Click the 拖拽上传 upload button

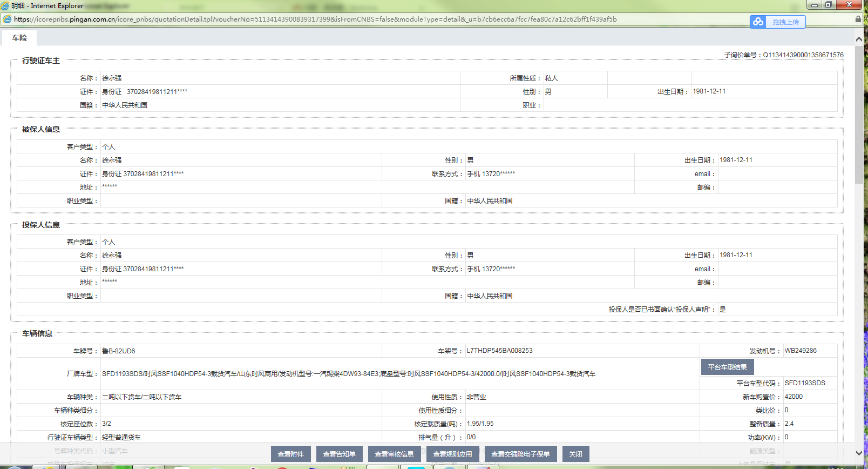tap(785, 22)
